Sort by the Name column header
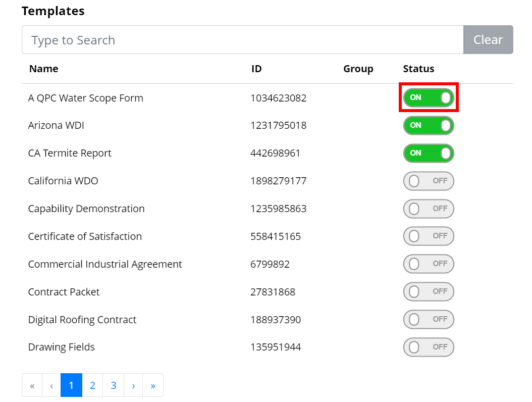This screenshot has width=532, height=402. coord(44,69)
